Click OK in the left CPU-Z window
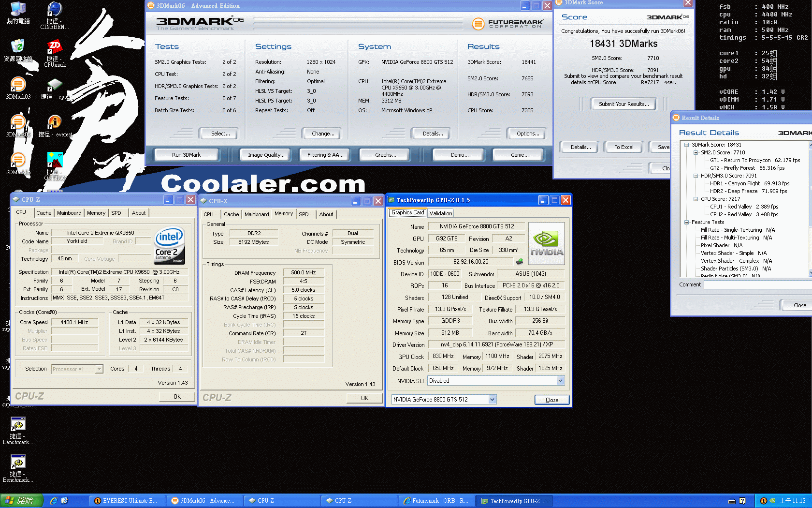Image resolution: width=812 pixels, height=508 pixels. 177,397
